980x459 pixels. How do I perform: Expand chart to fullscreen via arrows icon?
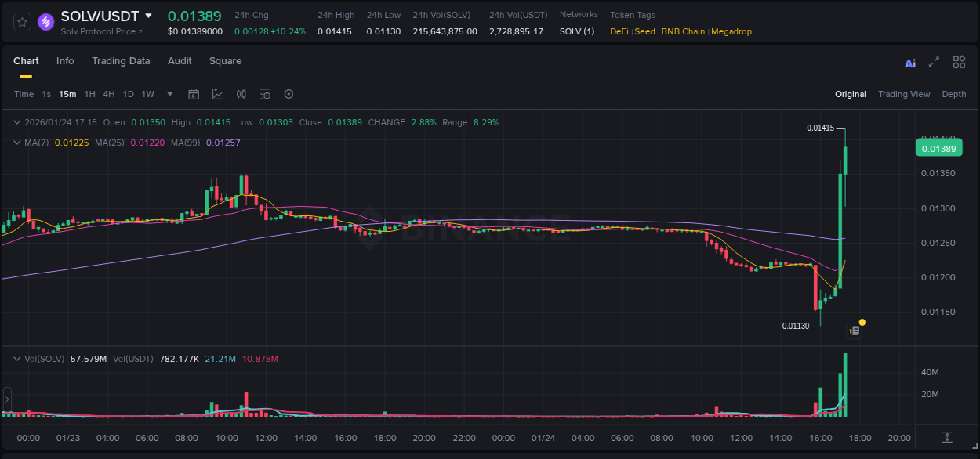934,61
